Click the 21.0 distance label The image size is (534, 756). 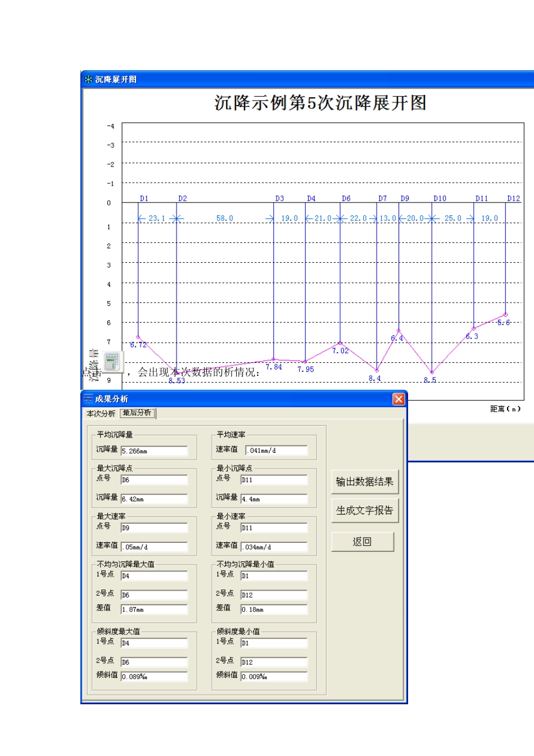point(323,218)
